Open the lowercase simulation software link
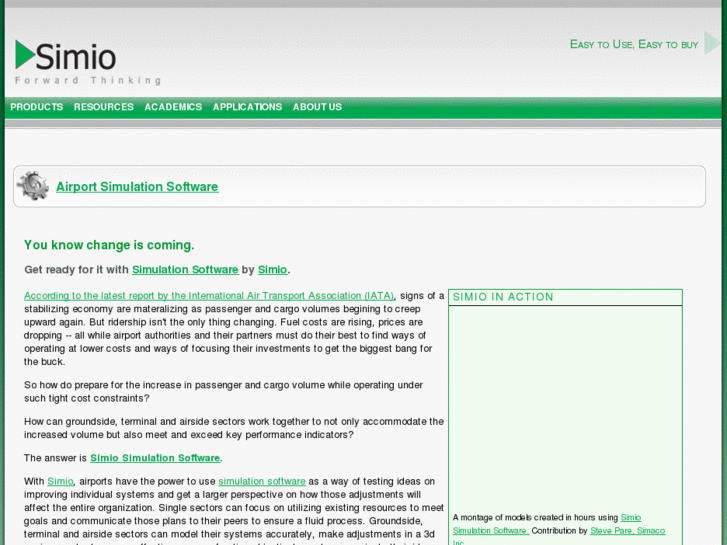The image size is (727, 545). 262,481
